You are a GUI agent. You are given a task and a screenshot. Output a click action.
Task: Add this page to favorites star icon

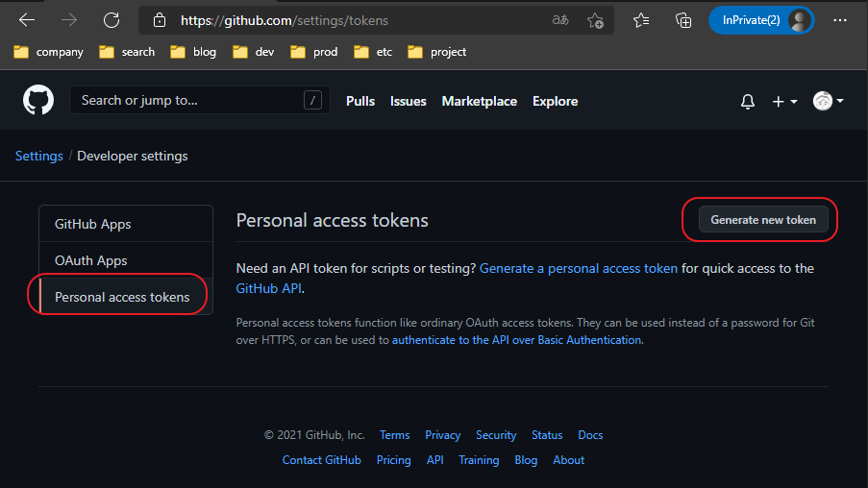pyautogui.click(x=595, y=20)
